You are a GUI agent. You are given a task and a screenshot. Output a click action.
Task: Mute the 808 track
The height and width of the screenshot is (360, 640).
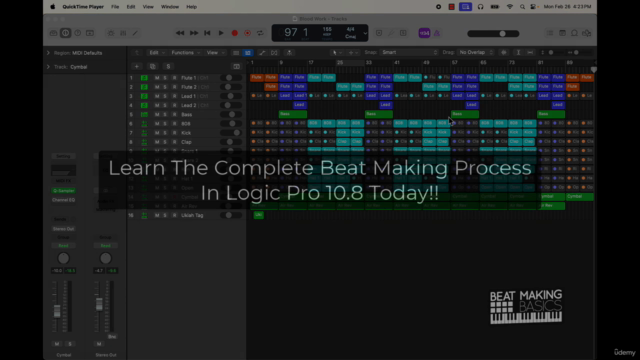coord(157,124)
